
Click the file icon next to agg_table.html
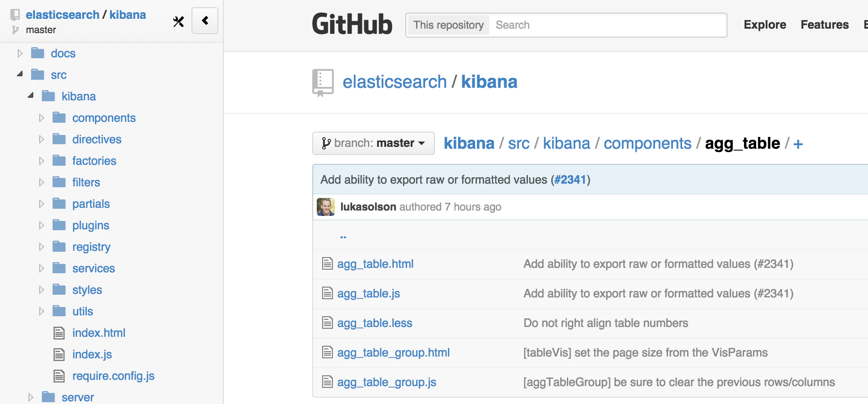(328, 263)
